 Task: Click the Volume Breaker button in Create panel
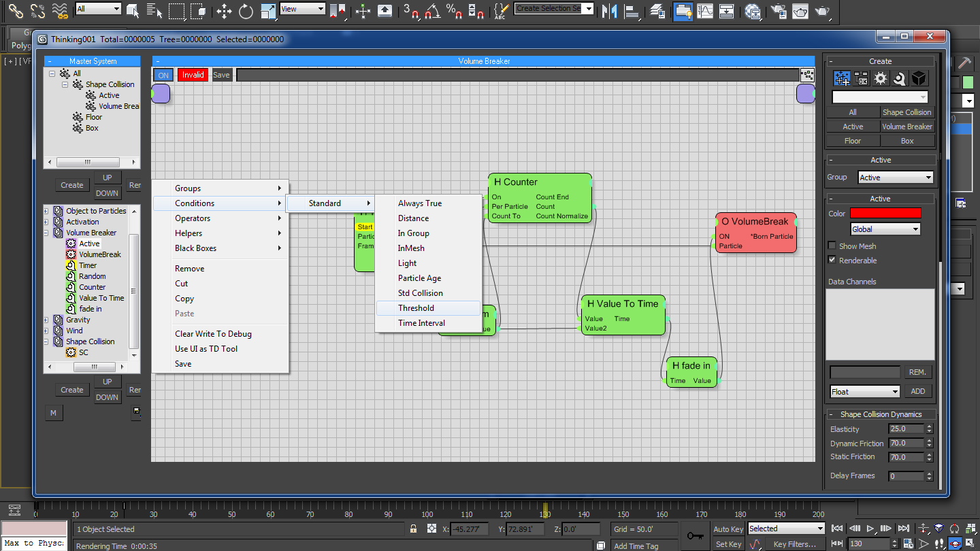tap(907, 127)
